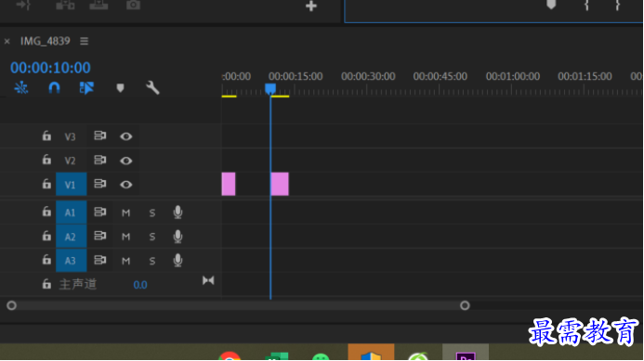
Task: Click the 00:00:10:00 playhead timecode field
Action: [50, 68]
